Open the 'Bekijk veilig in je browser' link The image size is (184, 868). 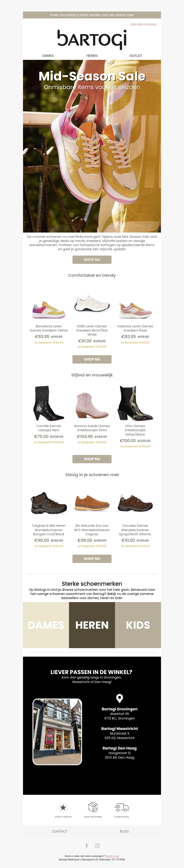point(144,24)
